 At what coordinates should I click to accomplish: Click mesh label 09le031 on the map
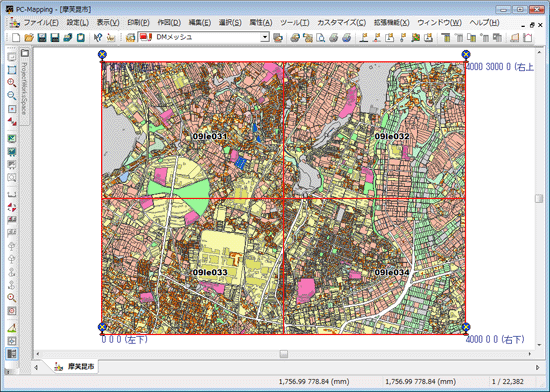(x=210, y=136)
